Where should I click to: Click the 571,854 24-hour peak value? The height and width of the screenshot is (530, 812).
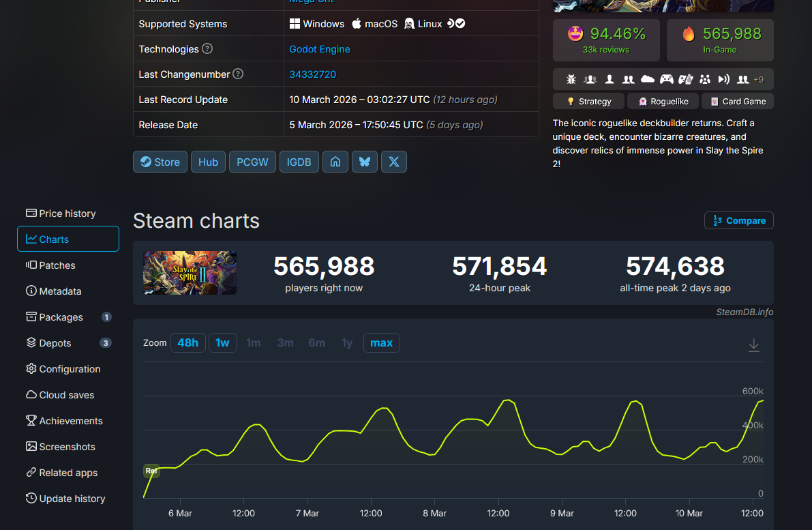[499, 266]
